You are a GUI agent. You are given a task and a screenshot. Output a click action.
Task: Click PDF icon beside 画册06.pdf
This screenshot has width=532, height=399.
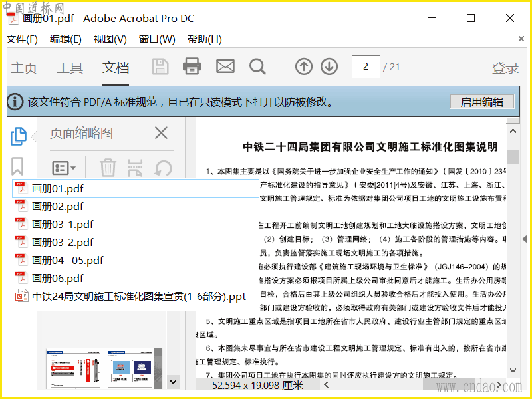click(x=21, y=278)
